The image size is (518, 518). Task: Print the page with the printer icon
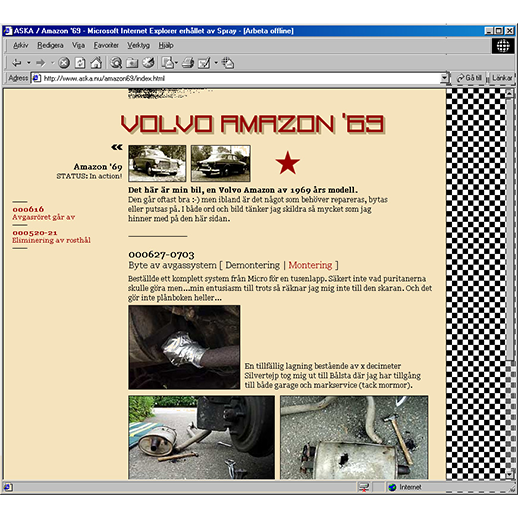188,63
